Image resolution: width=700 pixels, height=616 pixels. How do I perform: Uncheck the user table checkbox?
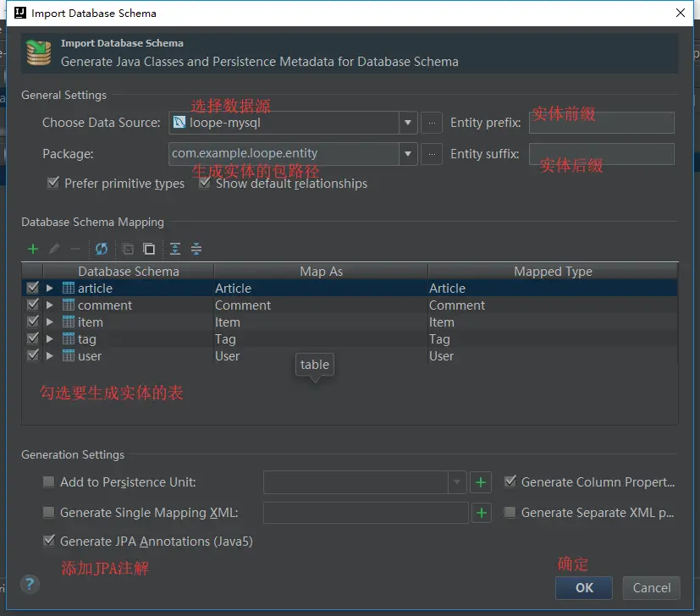pos(33,355)
